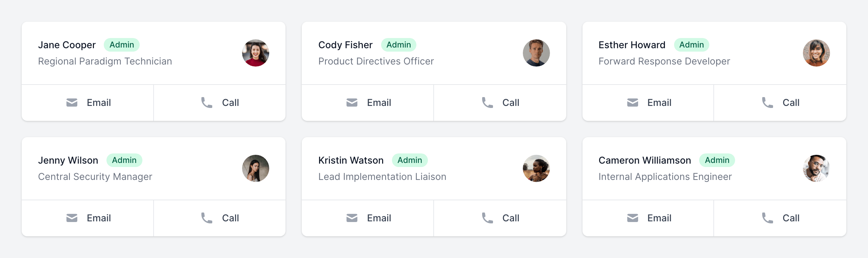
Task: Click the Esther Howard name heading
Action: [x=632, y=45]
